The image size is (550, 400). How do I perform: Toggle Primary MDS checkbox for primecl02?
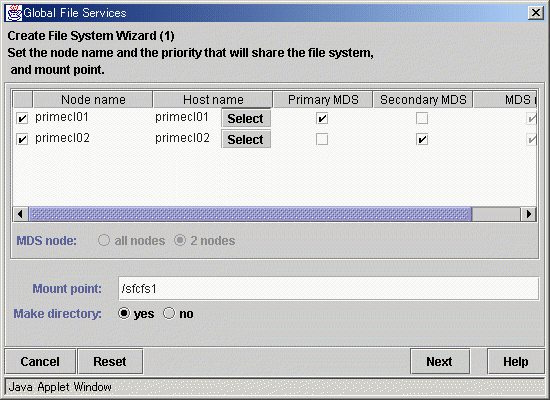[322, 139]
